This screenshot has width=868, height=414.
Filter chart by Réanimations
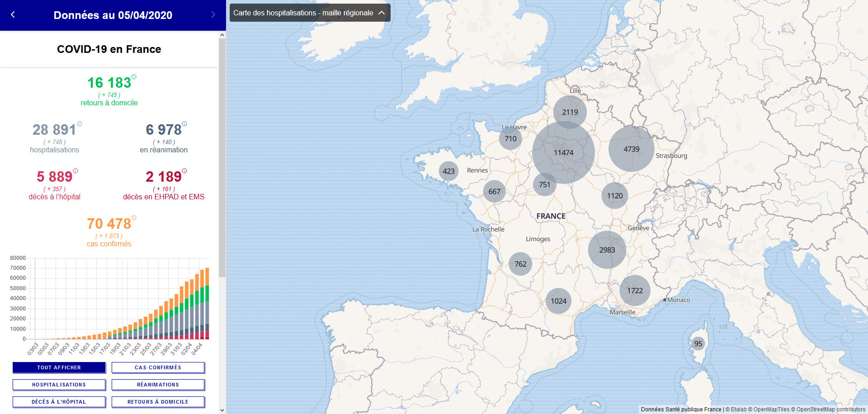tap(158, 385)
